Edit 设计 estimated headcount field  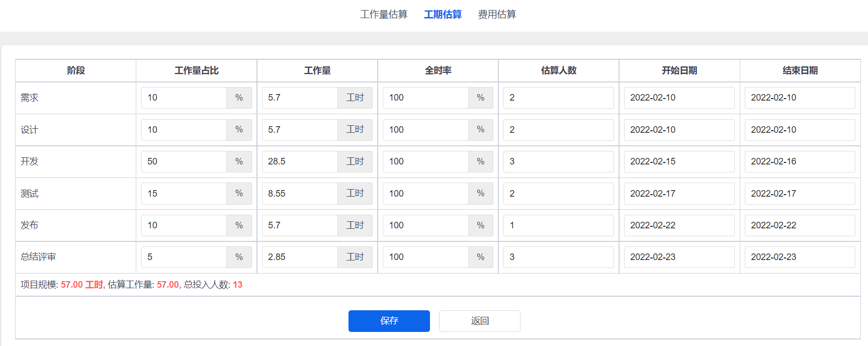(x=558, y=130)
